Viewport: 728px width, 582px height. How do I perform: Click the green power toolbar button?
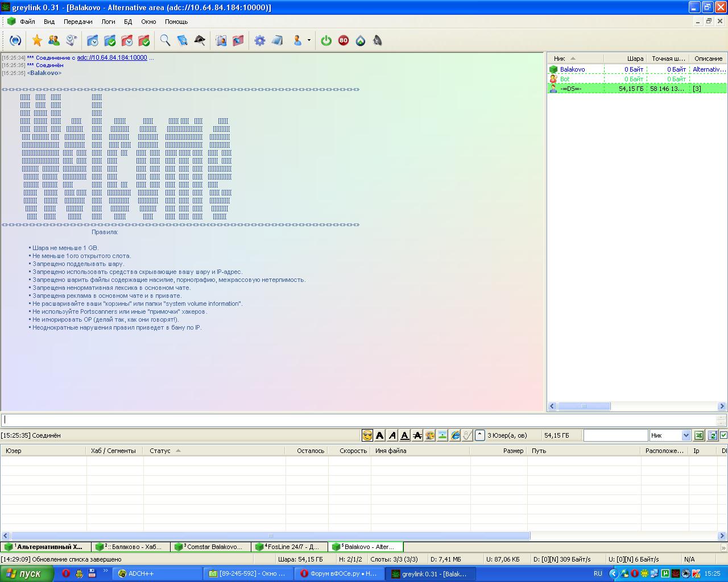click(326, 40)
